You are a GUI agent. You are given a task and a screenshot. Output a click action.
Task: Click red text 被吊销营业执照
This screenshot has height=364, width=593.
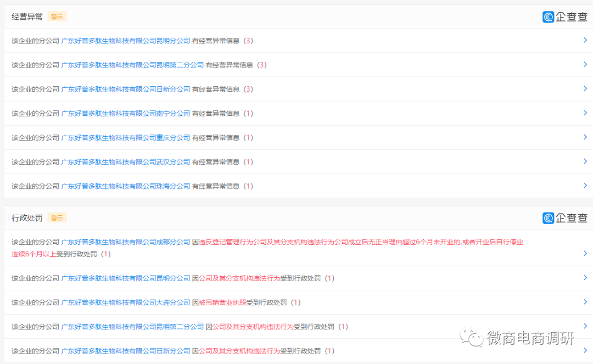coord(222,303)
